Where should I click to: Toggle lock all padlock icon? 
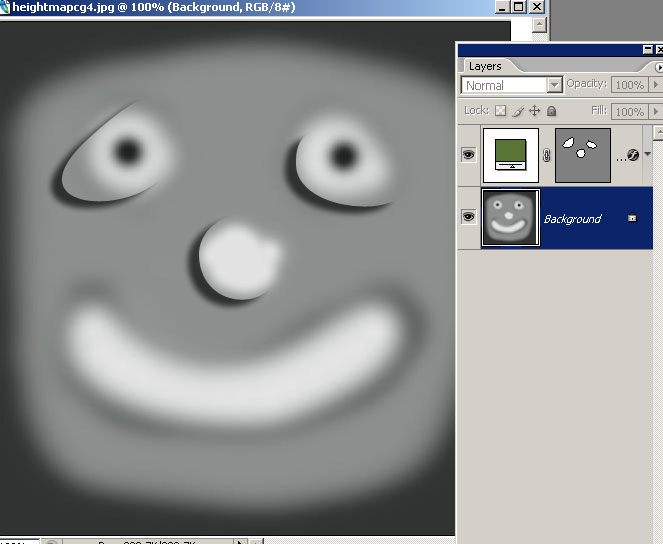[x=551, y=111]
